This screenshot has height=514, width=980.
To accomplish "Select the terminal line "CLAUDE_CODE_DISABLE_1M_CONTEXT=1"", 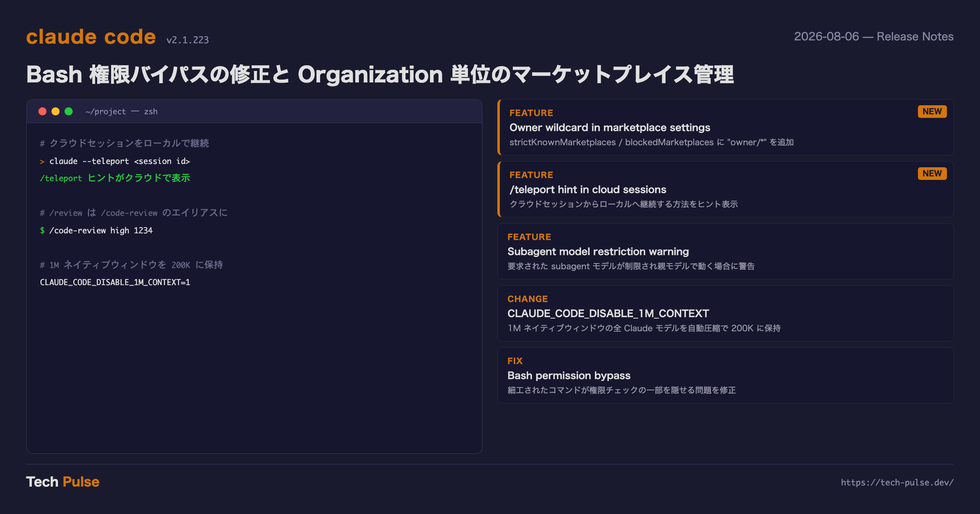I will pyautogui.click(x=115, y=282).
